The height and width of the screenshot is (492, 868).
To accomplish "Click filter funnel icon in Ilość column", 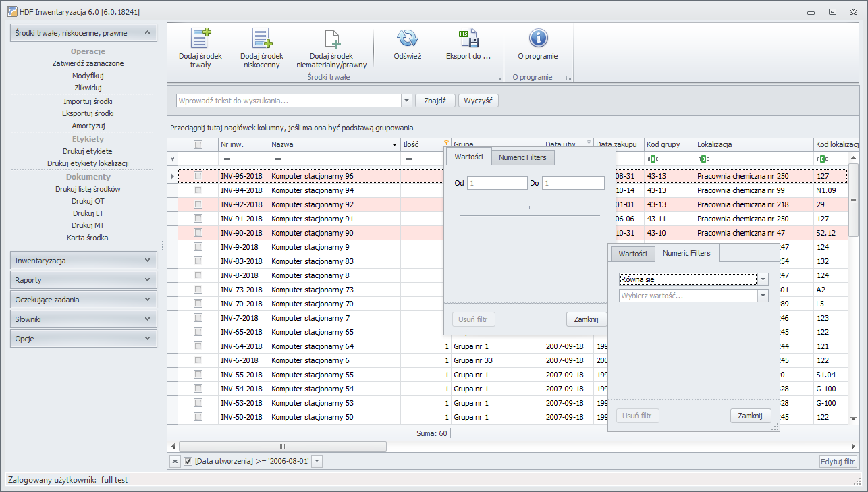I will 446,142.
